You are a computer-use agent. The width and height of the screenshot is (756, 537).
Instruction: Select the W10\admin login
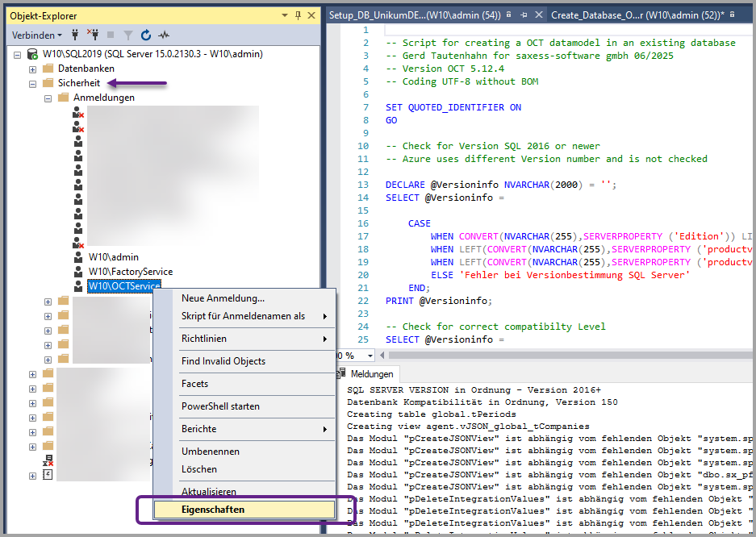[x=114, y=257]
